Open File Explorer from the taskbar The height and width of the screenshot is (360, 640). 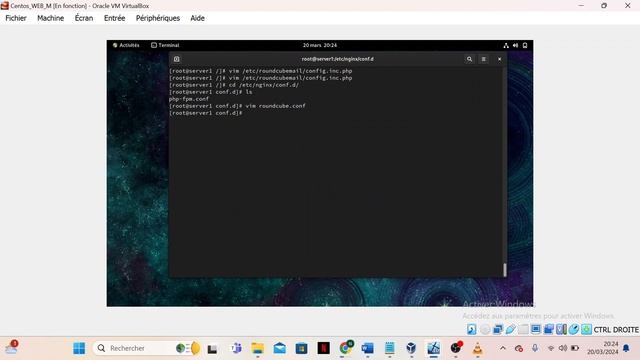(x=258, y=348)
